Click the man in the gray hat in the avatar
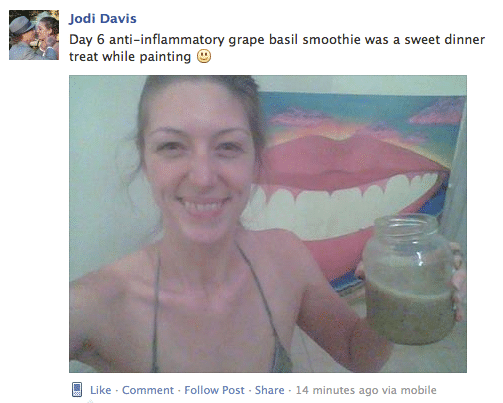Screen dimensions: 503x403 click(x=21, y=37)
